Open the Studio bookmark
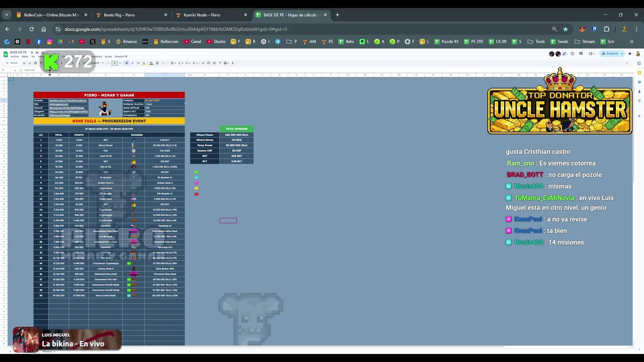Screen dimensions: 644x362 [216, 42]
